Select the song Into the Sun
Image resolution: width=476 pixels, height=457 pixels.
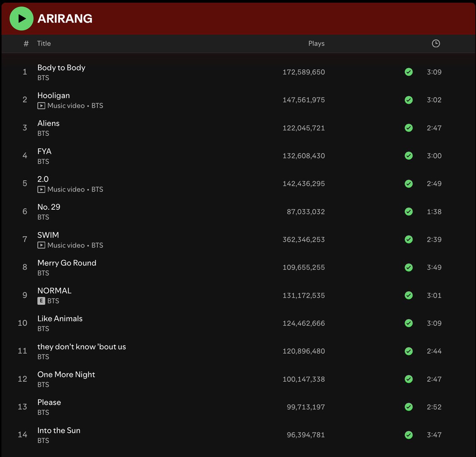pos(59,430)
